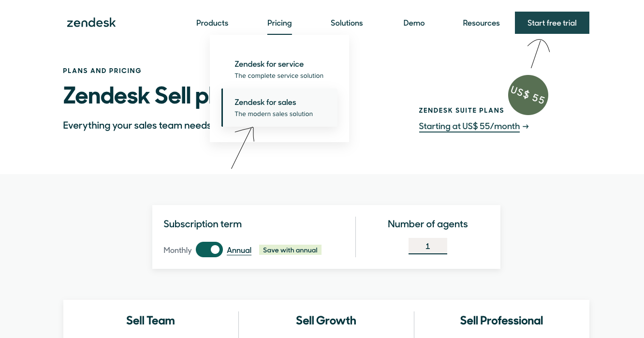Viewport: 644px width, 338px height.
Task: Open the Solutions dropdown
Action: pos(347,23)
